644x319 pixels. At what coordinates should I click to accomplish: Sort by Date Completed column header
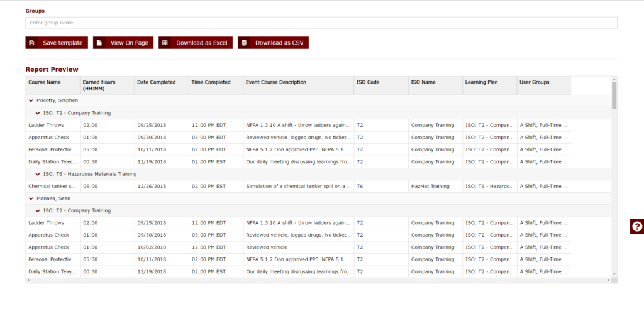point(156,82)
